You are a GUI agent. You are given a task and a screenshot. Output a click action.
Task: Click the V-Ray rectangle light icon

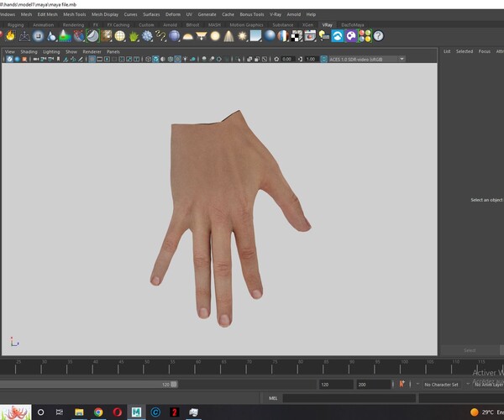point(255,36)
